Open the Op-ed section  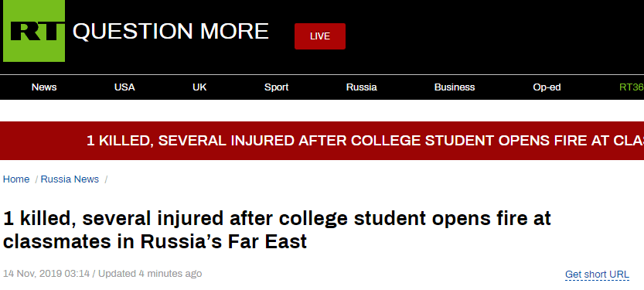[547, 87]
